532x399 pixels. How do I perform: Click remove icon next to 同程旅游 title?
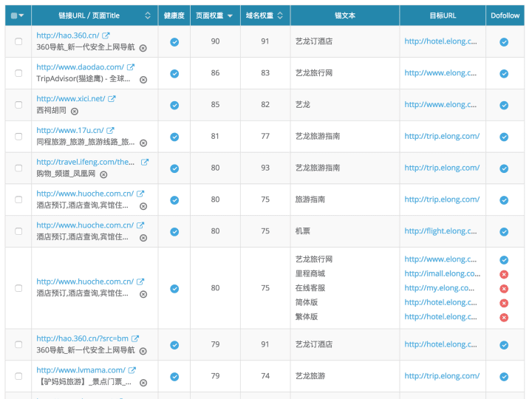pyautogui.click(x=143, y=143)
